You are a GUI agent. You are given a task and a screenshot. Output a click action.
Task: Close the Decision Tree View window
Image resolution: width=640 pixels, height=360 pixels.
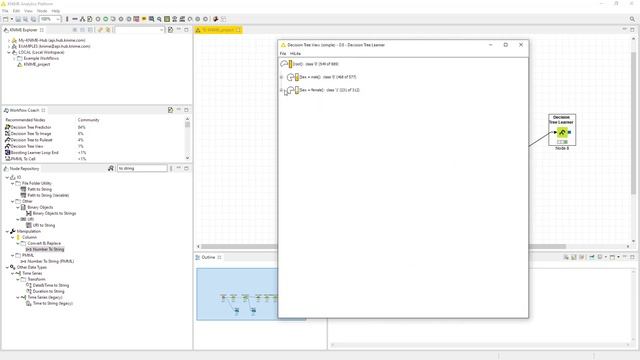(x=521, y=45)
